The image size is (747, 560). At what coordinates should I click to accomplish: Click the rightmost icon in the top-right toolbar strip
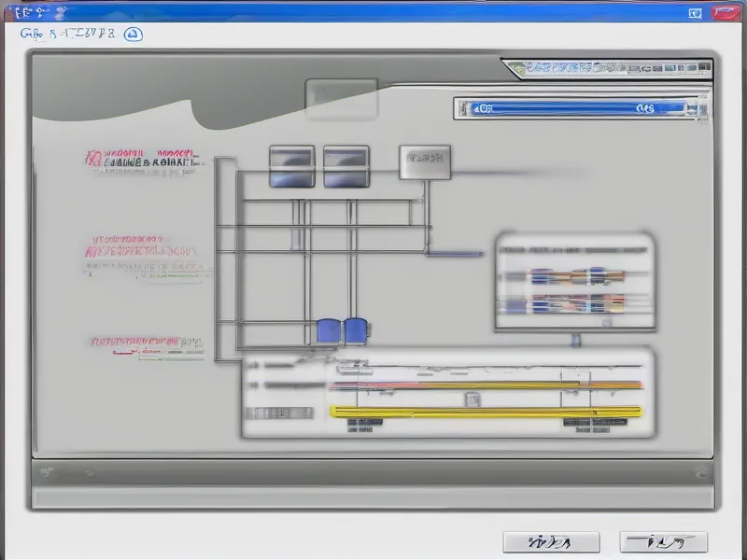(x=703, y=65)
